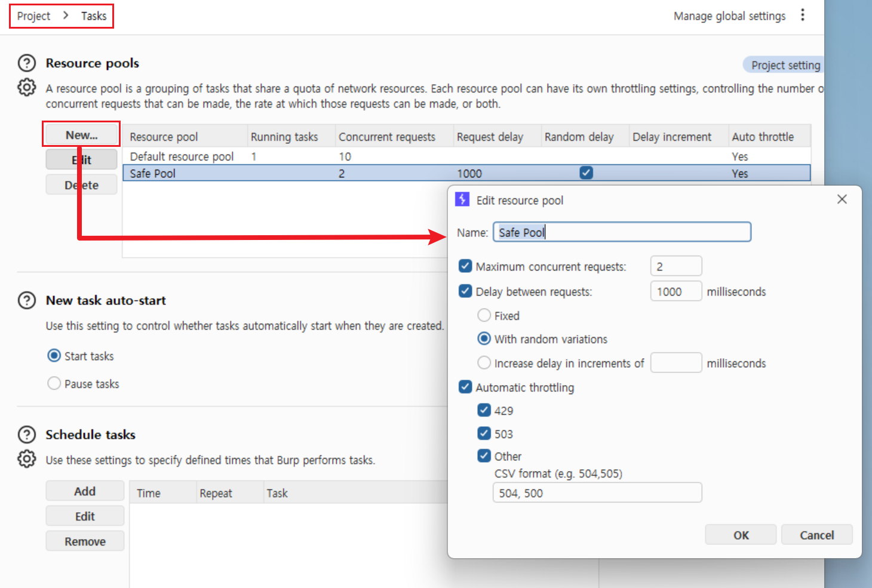Choose With random variations
872x588 pixels.
coord(484,338)
